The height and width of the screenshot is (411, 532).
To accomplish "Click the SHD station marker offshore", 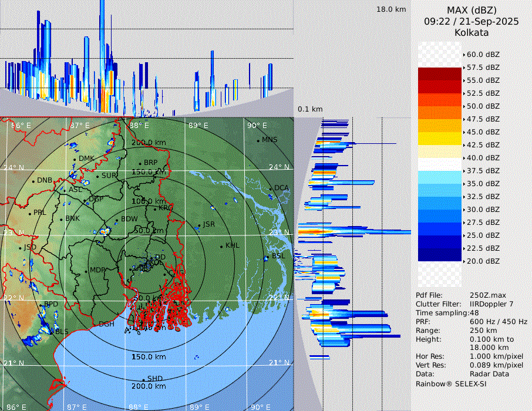I will click(143, 379).
